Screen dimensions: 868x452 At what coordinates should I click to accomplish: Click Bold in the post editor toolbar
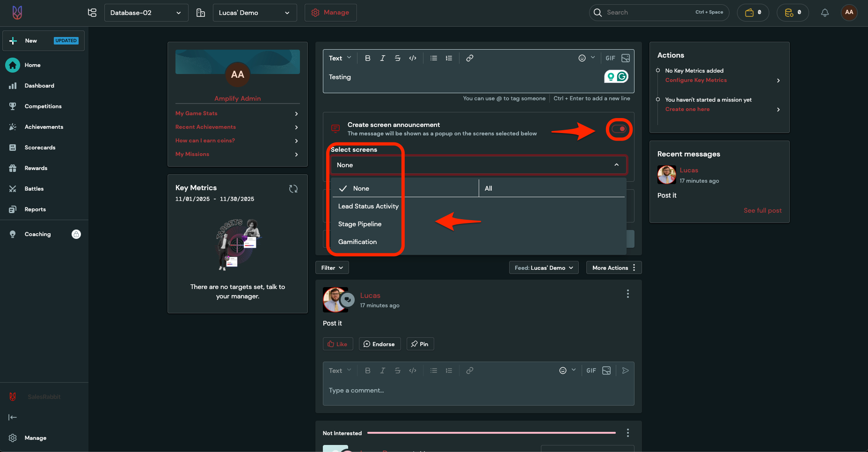click(367, 58)
